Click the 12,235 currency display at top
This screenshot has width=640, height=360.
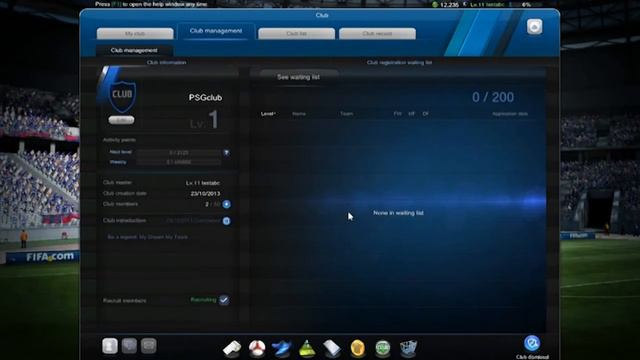449,5
